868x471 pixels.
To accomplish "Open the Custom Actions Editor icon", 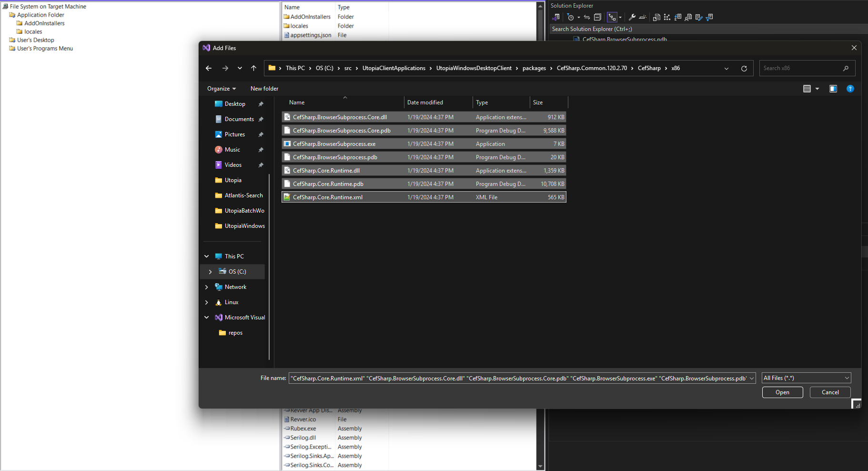I will click(698, 17).
